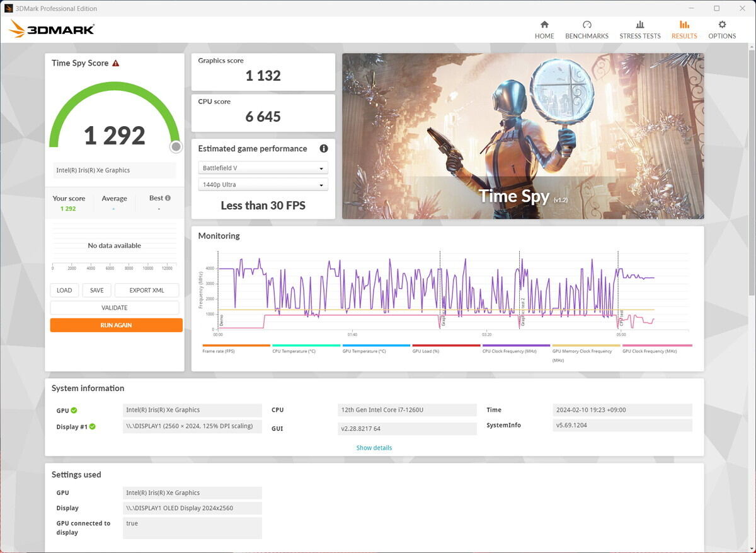Open the 1440p Ultra resolution dropdown
Viewport: 756px width, 553px height.
[263, 185]
